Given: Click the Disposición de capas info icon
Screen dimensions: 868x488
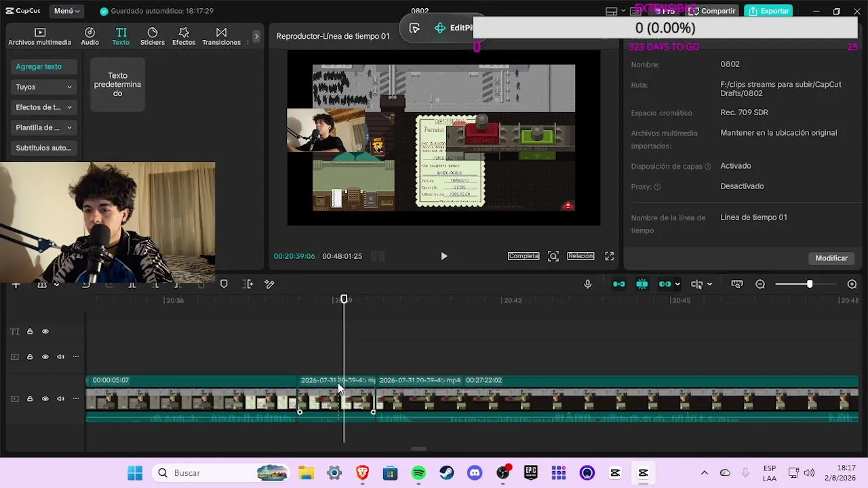Looking at the screenshot, I should tap(707, 167).
